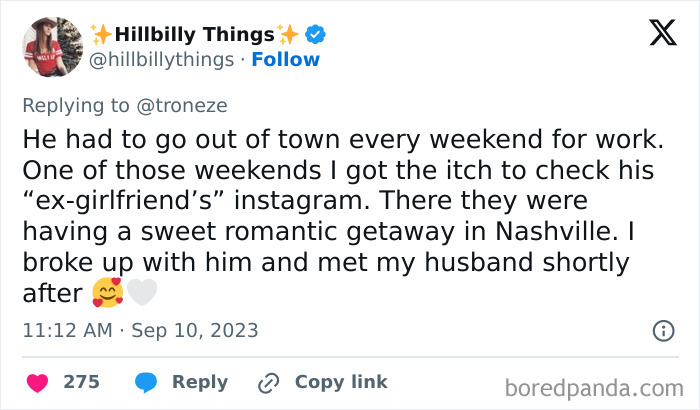The height and width of the screenshot is (410, 700).
Task: Click the 11:12 AM Sep 10, 2023 timestamp
Action: click(x=139, y=330)
